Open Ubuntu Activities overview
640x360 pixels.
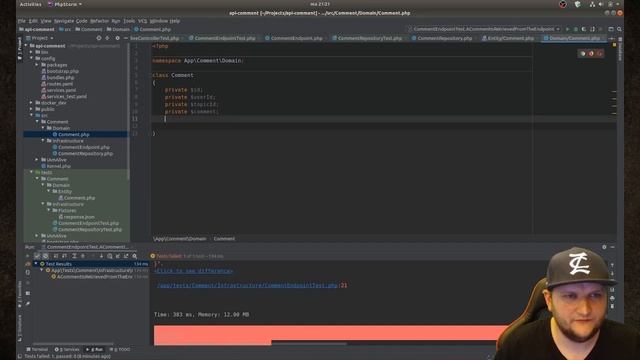coord(31,4)
